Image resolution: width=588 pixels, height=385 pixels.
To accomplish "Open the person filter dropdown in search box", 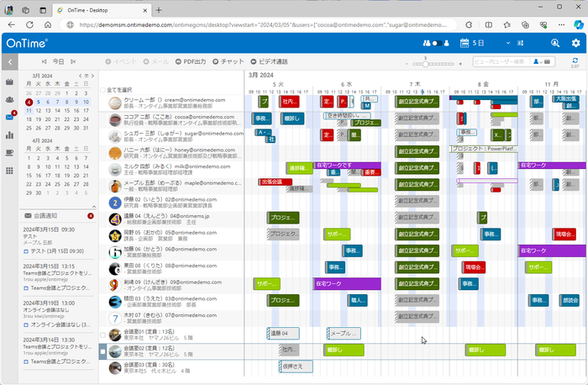I will tap(538, 61).
